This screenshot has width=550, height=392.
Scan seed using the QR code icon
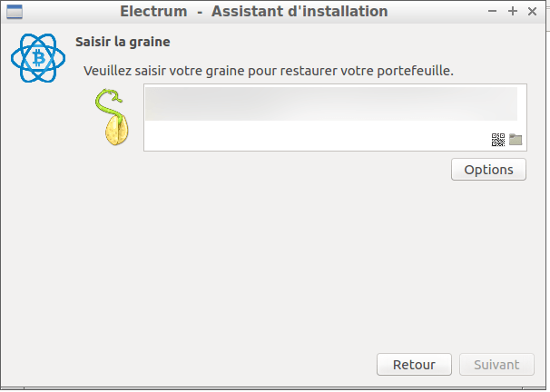pyautogui.click(x=498, y=140)
